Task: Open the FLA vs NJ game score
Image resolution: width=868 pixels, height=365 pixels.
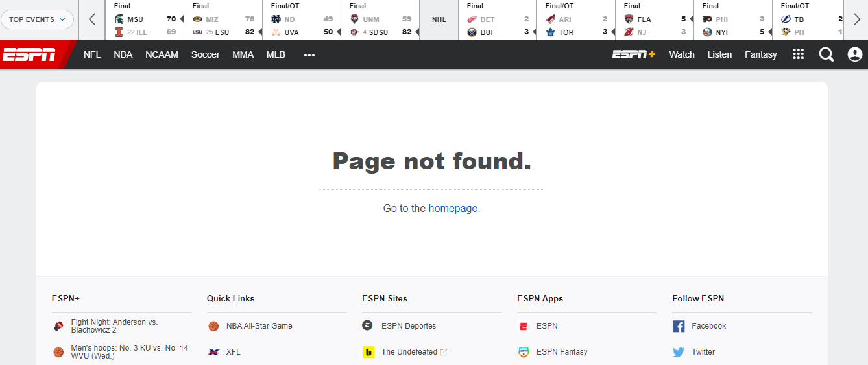Action: tap(655, 20)
